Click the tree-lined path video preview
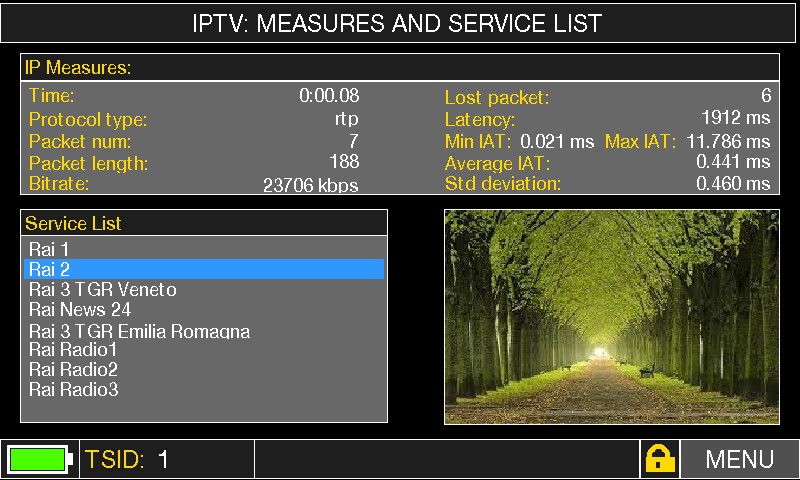Screen dimensions: 800x480 click(x=611, y=316)
